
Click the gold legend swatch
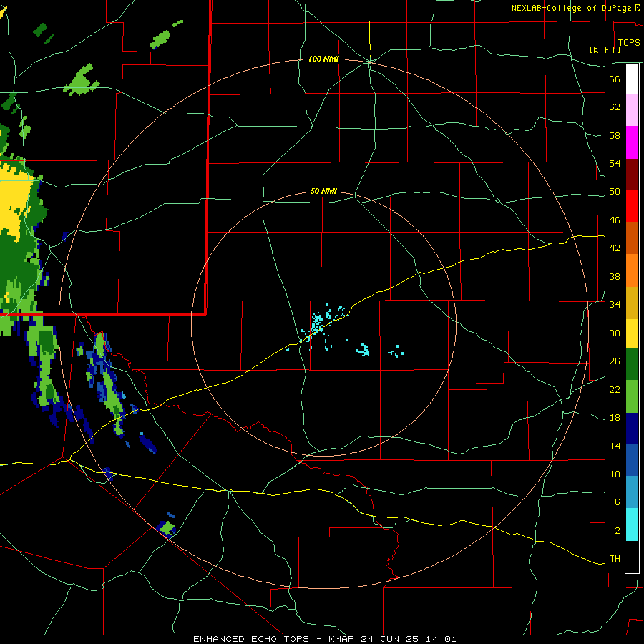(x=632, y=303)
